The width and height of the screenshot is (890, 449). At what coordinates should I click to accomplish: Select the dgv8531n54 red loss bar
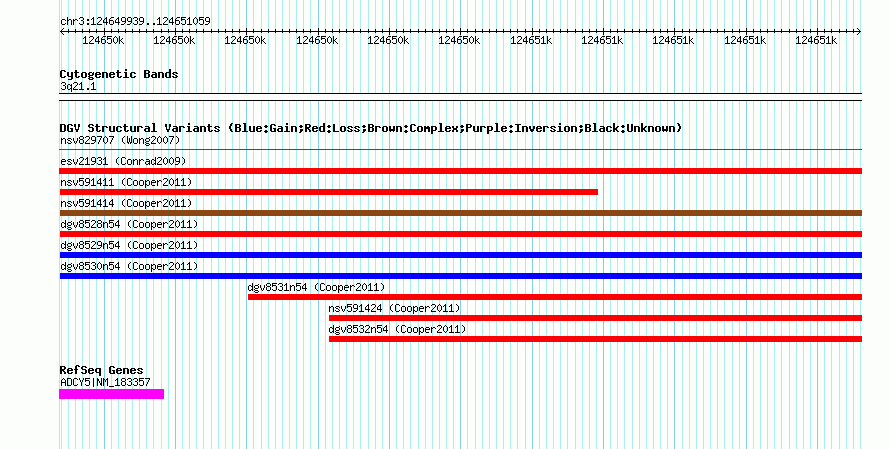tap(555, 297)
